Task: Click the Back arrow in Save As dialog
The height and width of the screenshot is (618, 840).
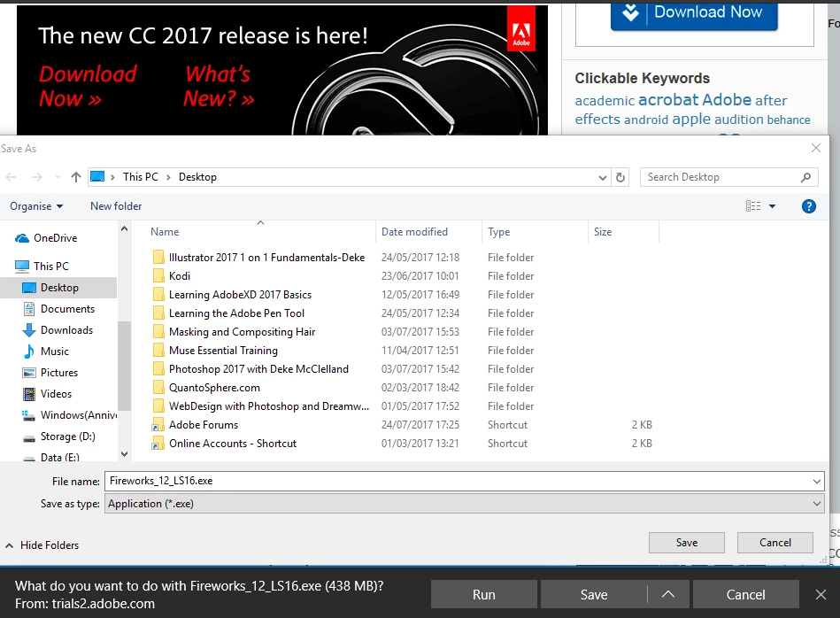Action: [x=12, y=177]
